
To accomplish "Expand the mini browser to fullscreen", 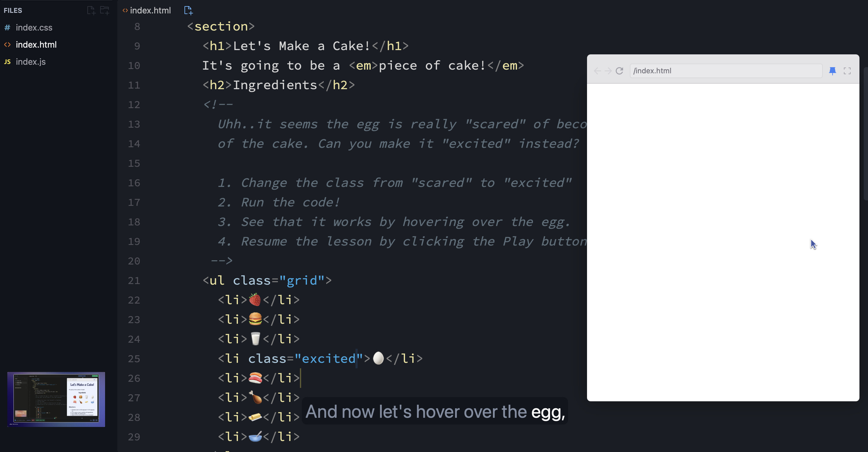I will point(847,71).
